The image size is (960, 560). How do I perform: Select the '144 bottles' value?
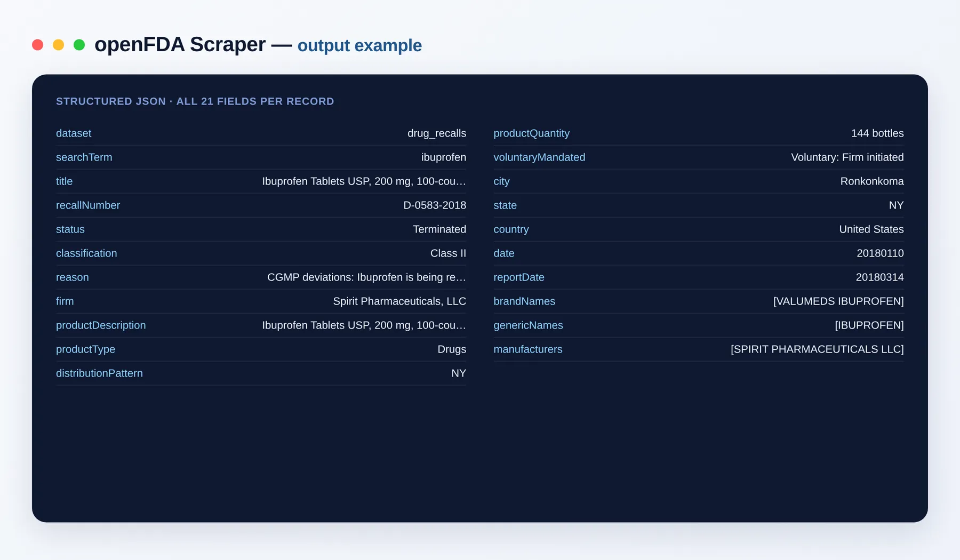(877, 133)
